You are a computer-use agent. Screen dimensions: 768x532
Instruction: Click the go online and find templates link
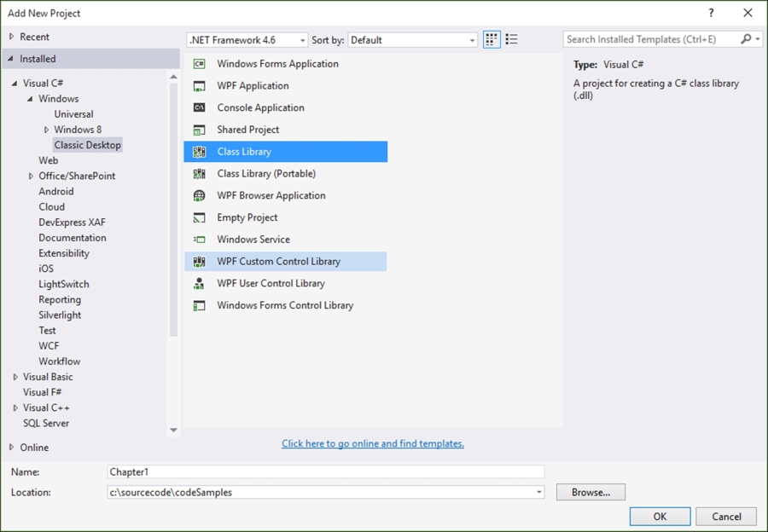(x=373, y=444)
